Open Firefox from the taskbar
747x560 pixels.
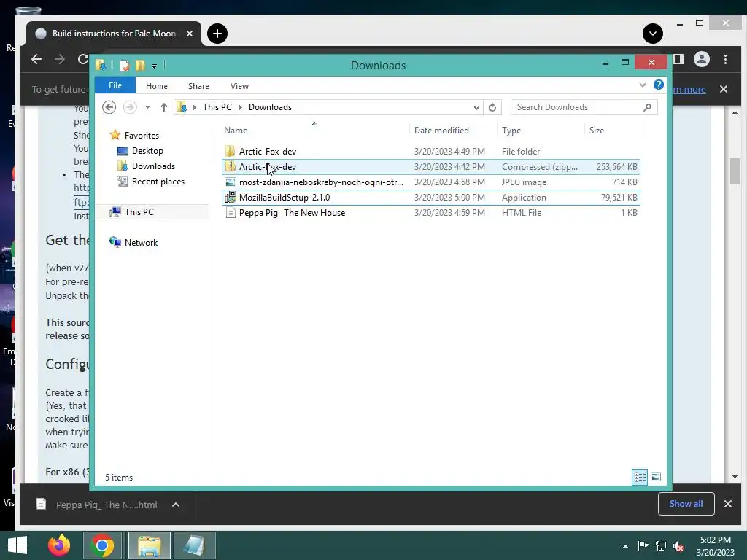click(59, 545)
